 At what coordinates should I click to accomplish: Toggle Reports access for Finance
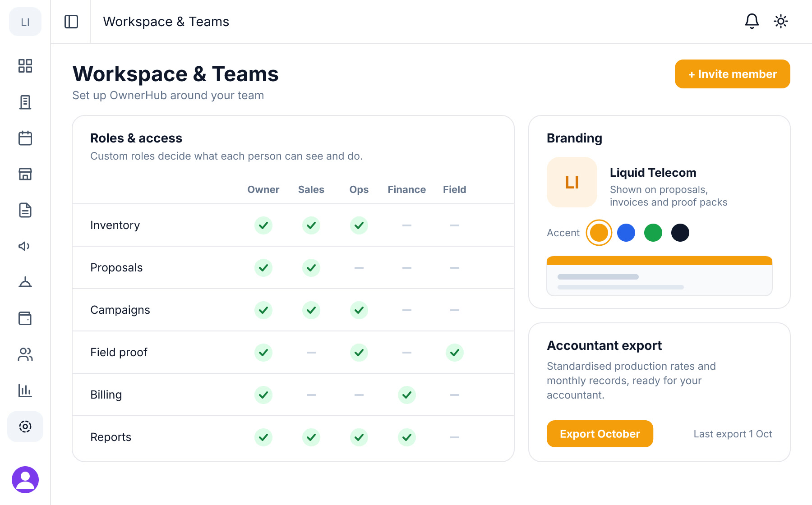pos(407,437)
